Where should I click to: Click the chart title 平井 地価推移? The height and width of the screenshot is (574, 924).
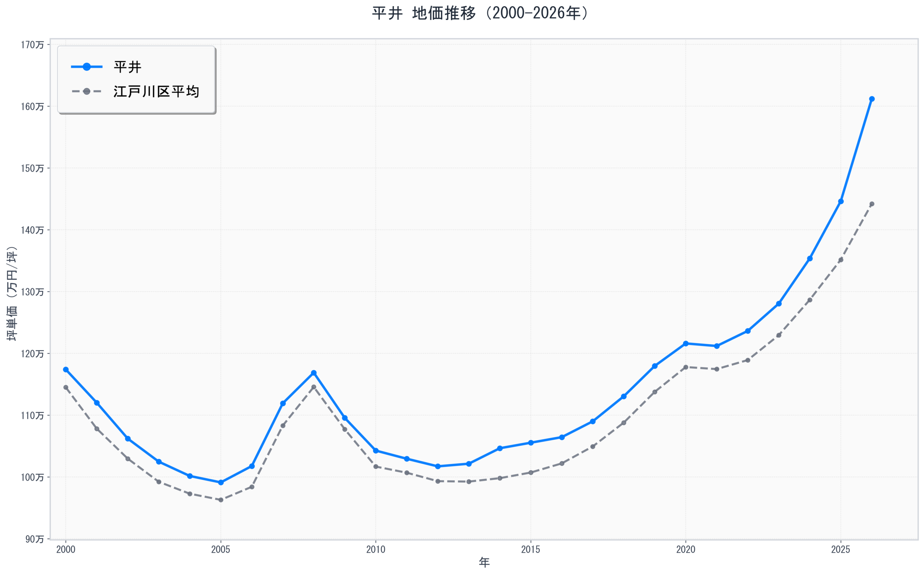(479, 13)
